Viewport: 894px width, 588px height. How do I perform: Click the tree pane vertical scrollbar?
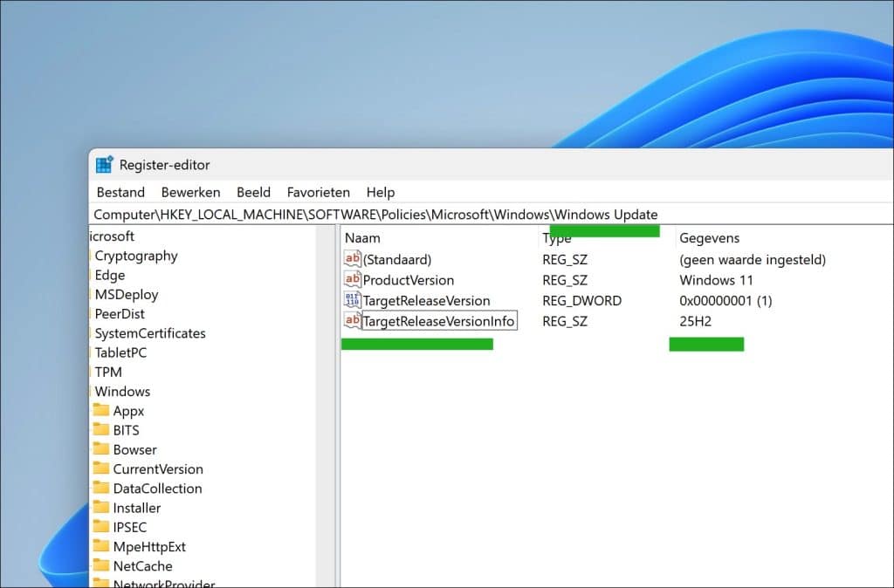tap(327, 406)
